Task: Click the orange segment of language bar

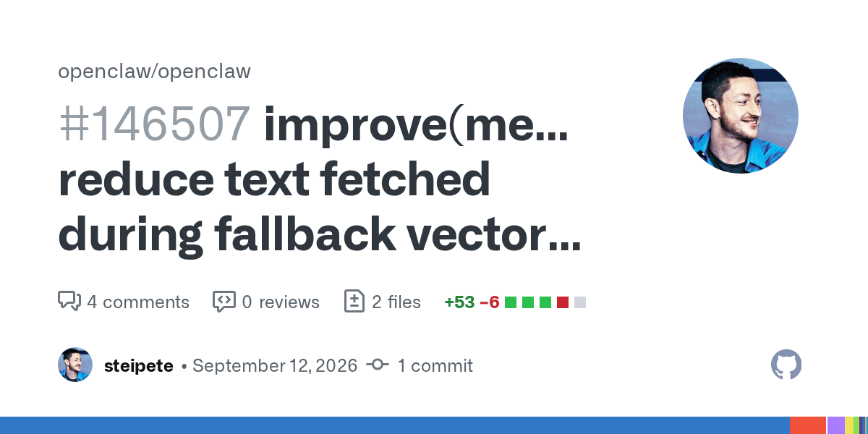Action: tap(808, 425)
